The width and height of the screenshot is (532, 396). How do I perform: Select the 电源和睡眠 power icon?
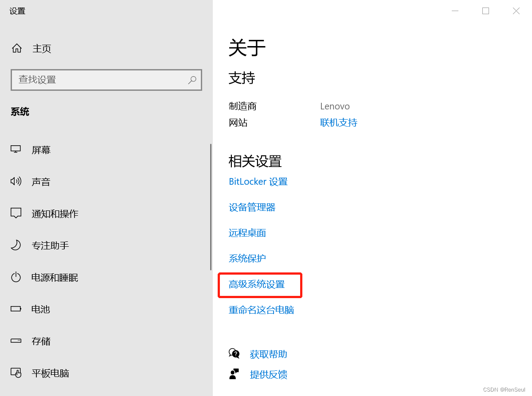point(16,277)
